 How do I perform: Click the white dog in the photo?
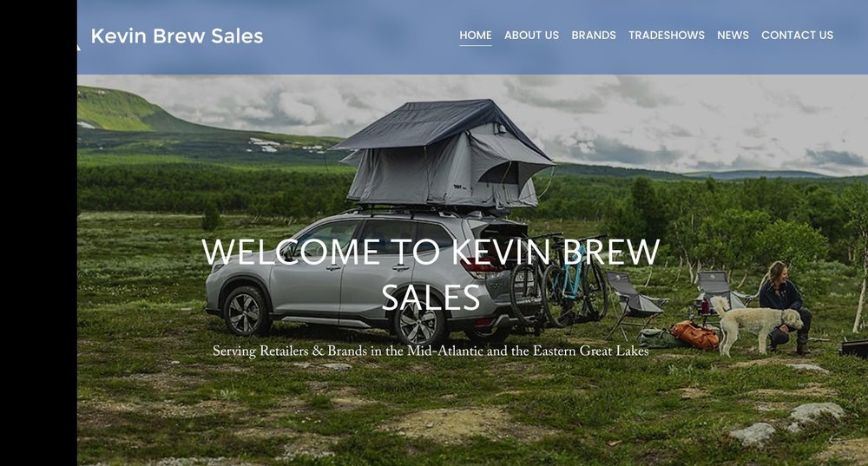[756, 323]
